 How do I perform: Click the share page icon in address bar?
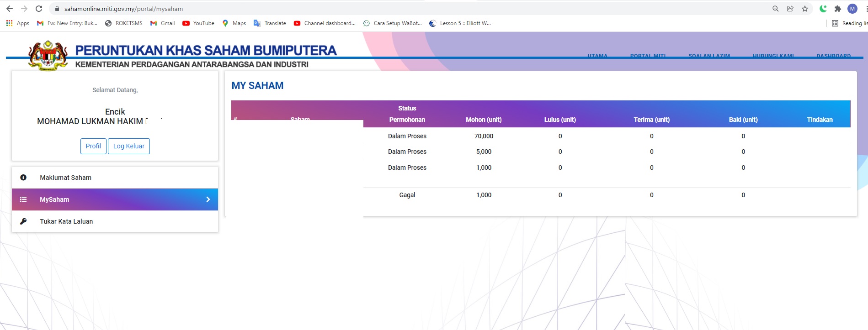[x=790, y=9]
